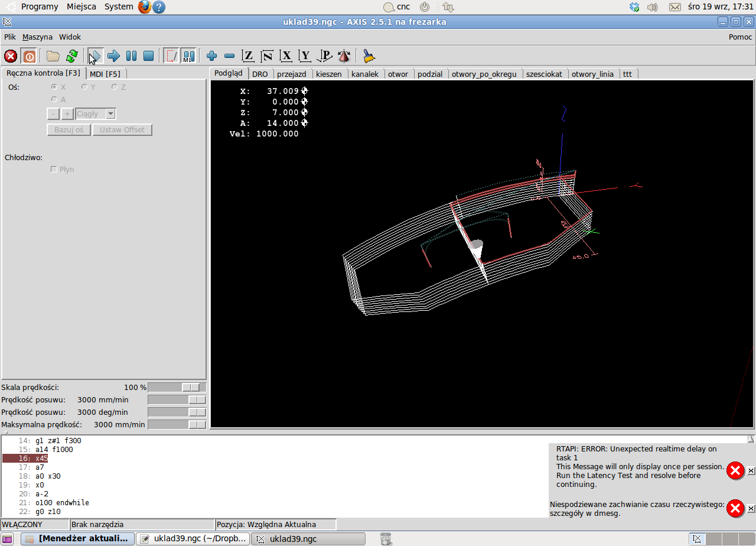This screenshot has height=546, width=756.
Task: Stop program execution
Action: (149, 56)
